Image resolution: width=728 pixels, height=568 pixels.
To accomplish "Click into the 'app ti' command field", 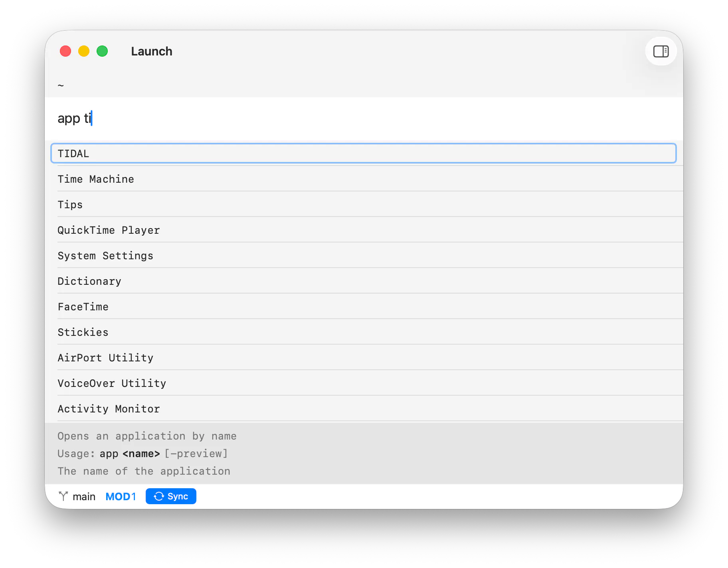I will [x=364, y=118].
